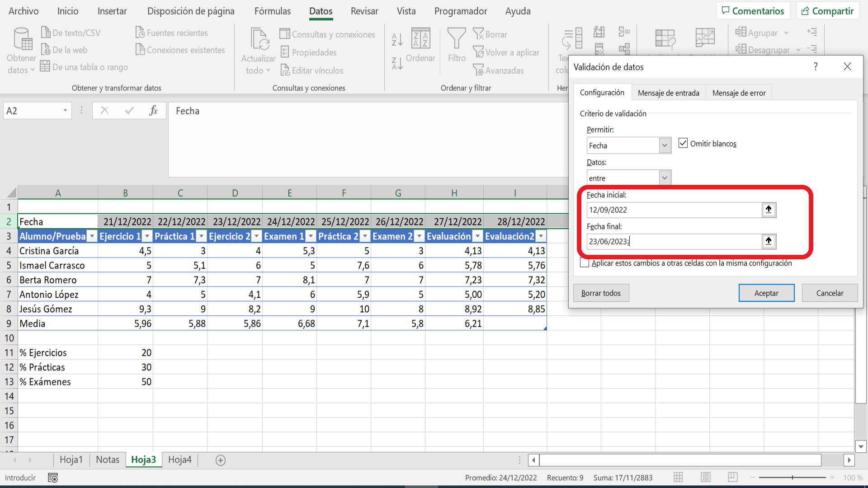868x488 pixels.
Task: Collapse dialog via Fecha final range selector
Action: (769, 241)
